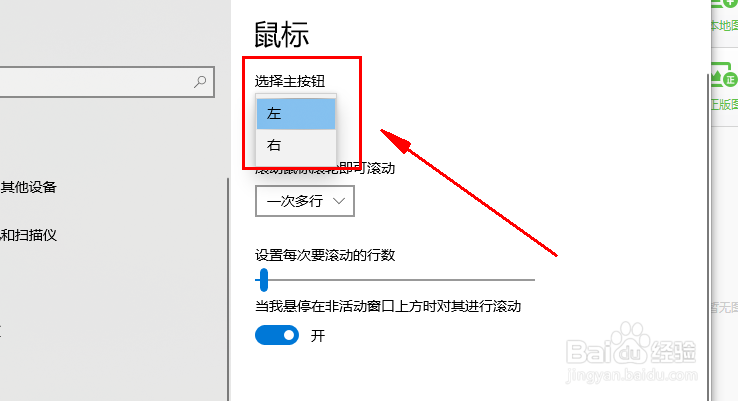This screenshot has height=401, width=738.
Task: Focus the settings search input field
Action: click(x=107, y=82)
